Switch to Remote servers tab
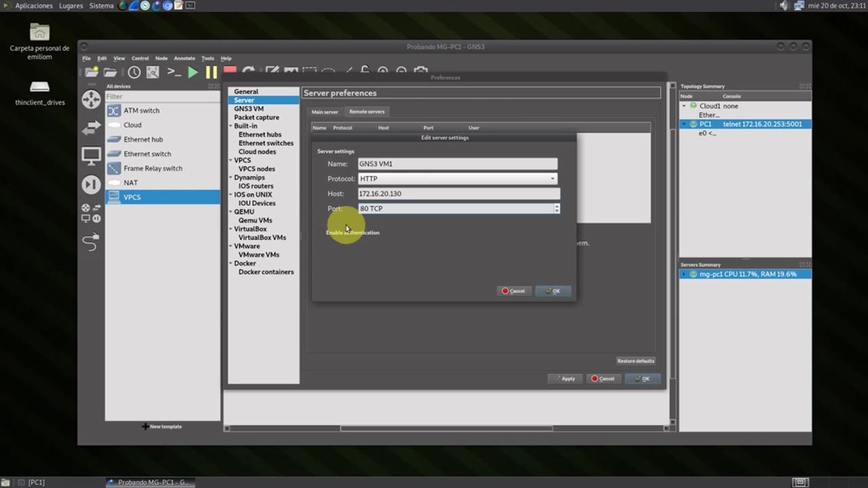 tap(367, 111)
